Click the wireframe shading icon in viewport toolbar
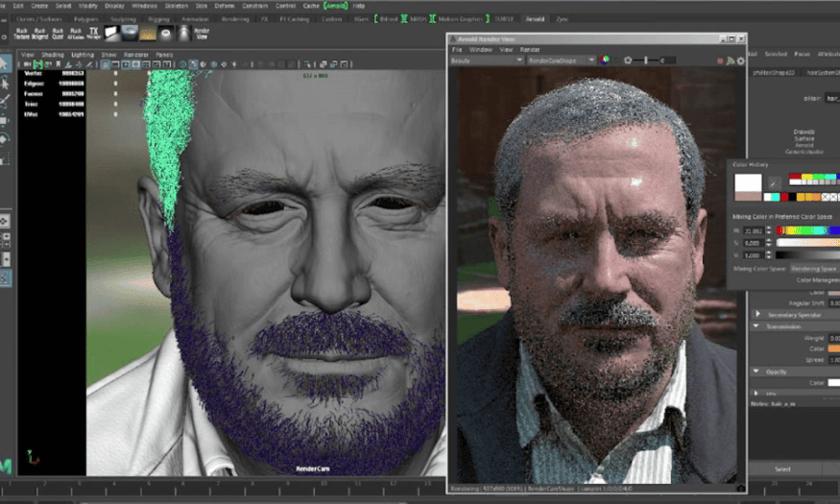The width and height of the screenshot is (840, 504). tap(182, 64)
